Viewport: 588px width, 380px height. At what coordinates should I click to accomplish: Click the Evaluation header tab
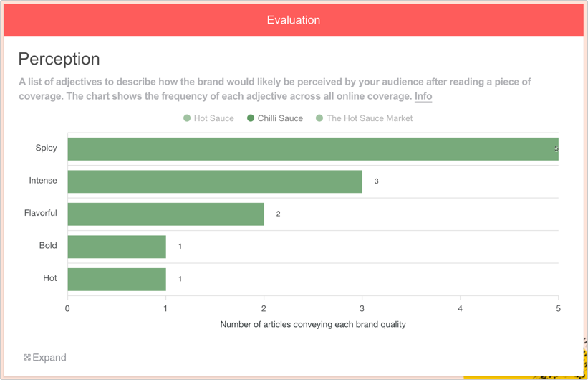click(294, 20)
